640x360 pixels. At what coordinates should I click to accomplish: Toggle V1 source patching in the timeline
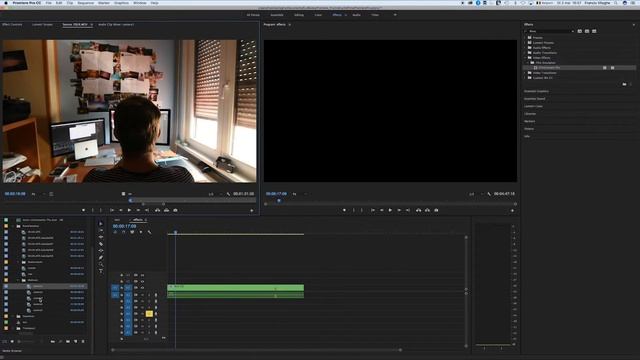pos(115,288)
